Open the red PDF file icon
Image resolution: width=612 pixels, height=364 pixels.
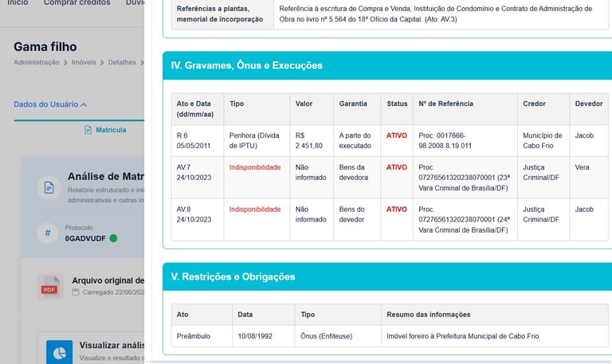pos(50,287)
